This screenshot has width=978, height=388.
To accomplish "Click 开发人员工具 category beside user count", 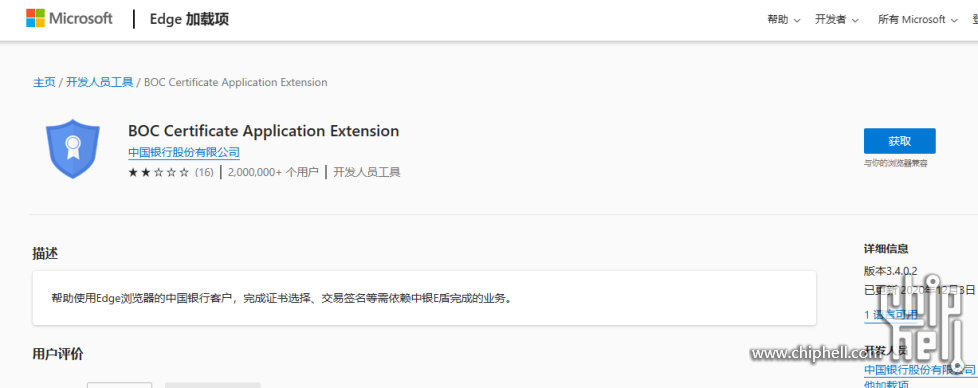I will pyautogui.click(x=367, y=172).
